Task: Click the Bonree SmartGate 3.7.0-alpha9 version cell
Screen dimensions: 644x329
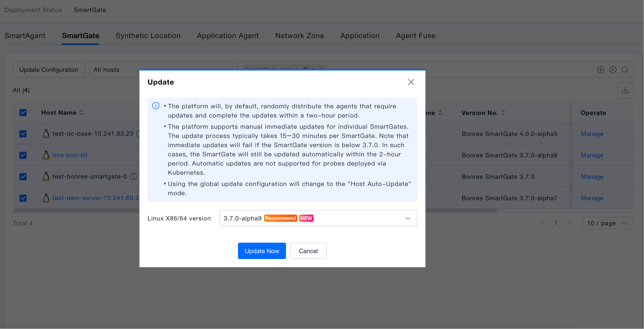Action: [509, 155]
